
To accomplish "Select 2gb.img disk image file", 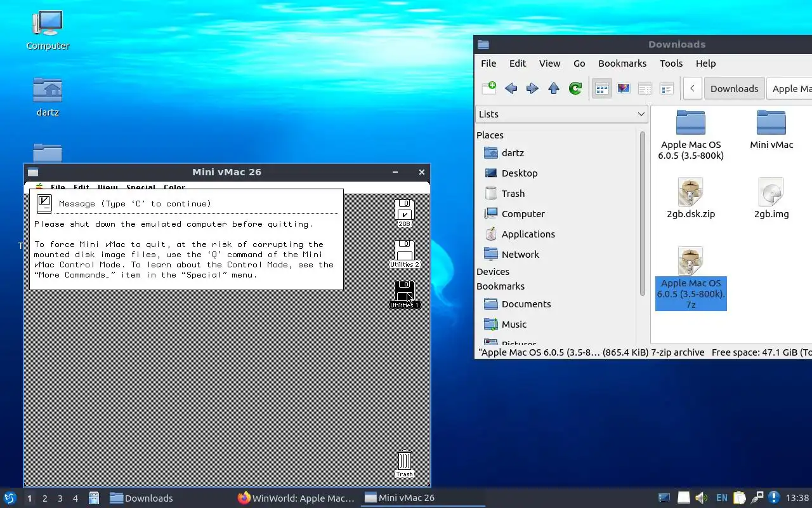I will tap(771, 198).
